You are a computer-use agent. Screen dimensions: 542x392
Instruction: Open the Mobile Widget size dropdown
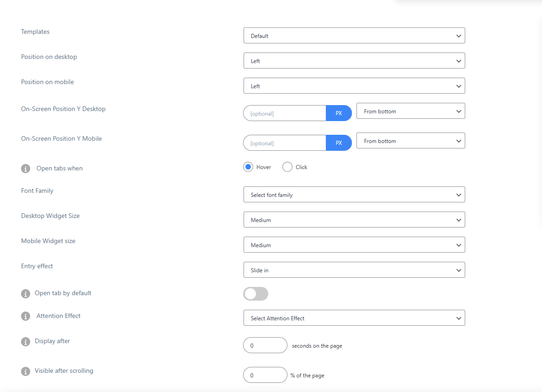(x=354, y=245)
